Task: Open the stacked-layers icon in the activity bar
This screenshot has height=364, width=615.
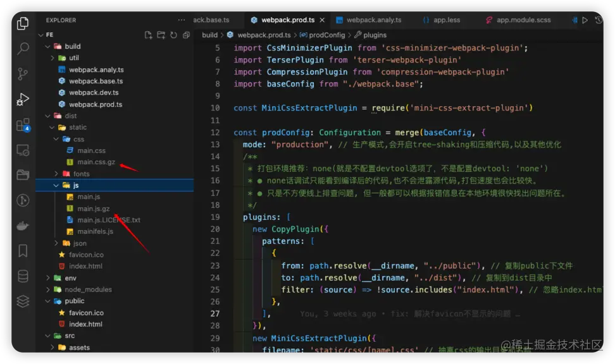Action: [23, 301]
